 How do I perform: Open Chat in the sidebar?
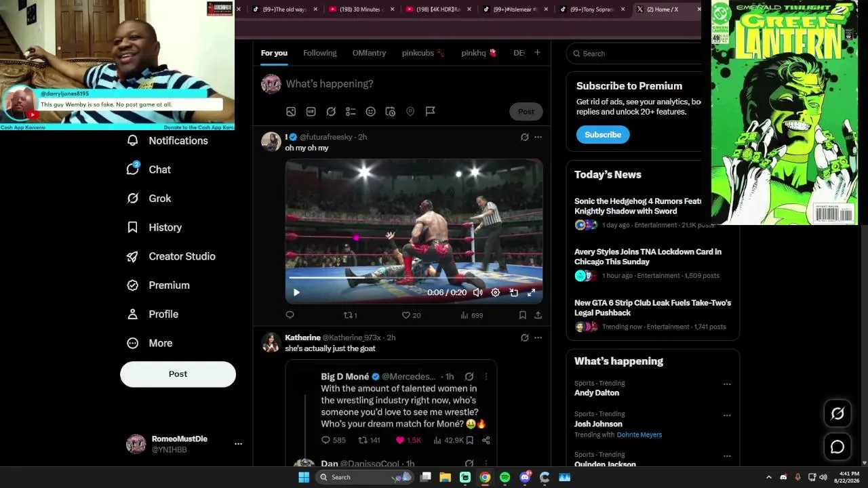point(149,169)
